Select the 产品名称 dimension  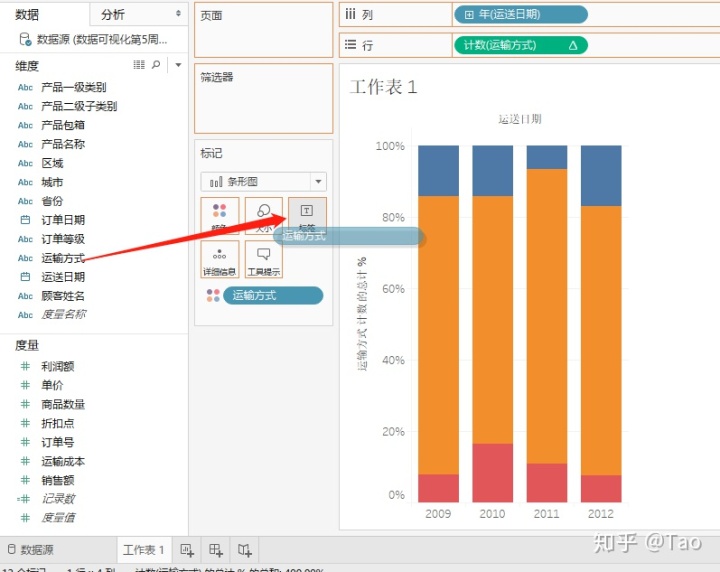63,144
